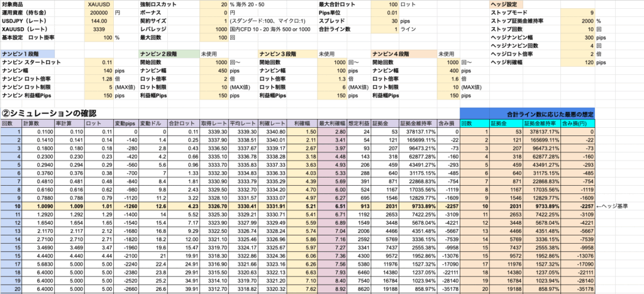Select the ヘッジロット倍率 value cell
Image resolution: width=644 pixels, height=294 pixels.
[578, 54]
